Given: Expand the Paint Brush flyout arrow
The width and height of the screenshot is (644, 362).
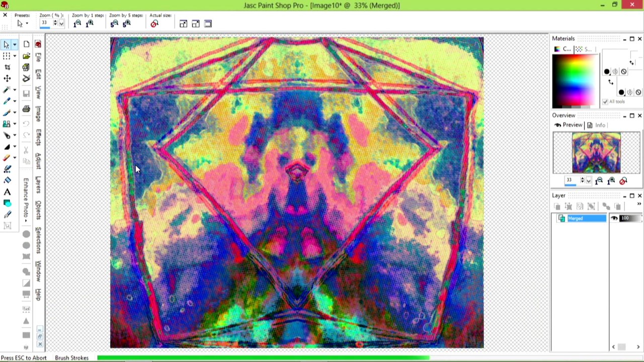Looking at the screenshot, I should pos(15,113).
